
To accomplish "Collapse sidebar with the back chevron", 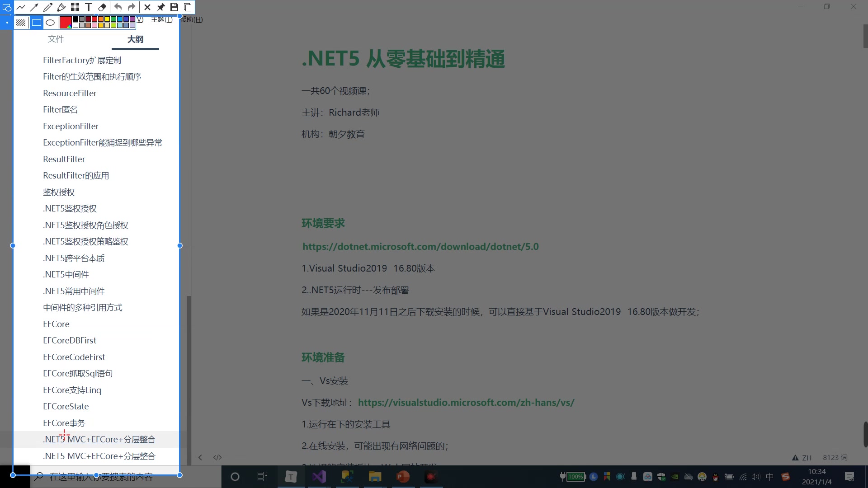I will (x=200, y=457).
